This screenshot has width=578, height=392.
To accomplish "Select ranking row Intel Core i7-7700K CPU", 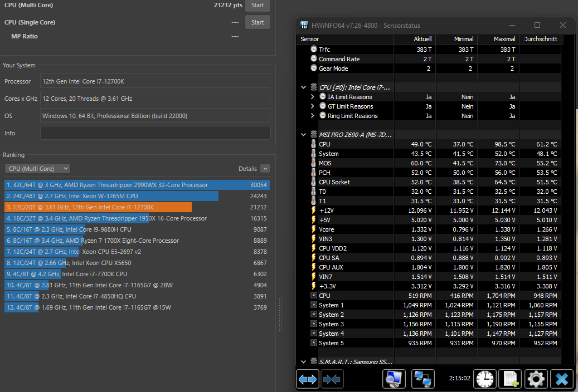I will pyautogui.click(x=137, y=274).
